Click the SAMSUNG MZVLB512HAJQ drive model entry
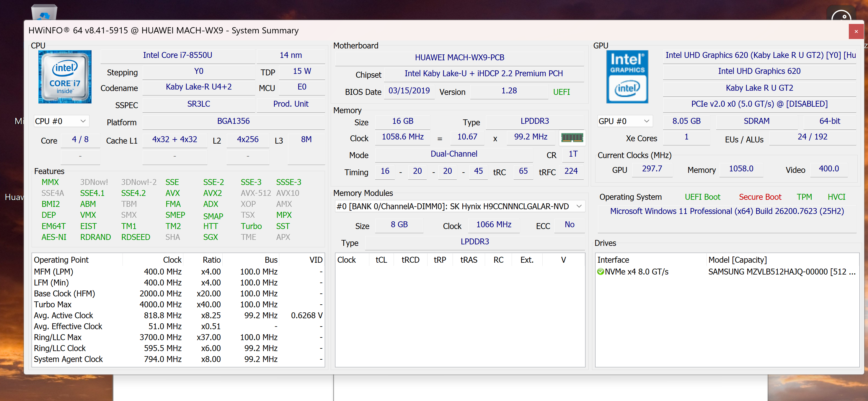This screenshot has height=401, width=868. tap(782, 272)
